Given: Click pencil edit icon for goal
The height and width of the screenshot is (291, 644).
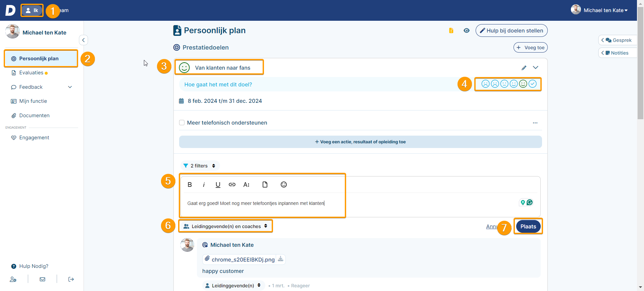Looking at the screenshot, I should 524,68.
